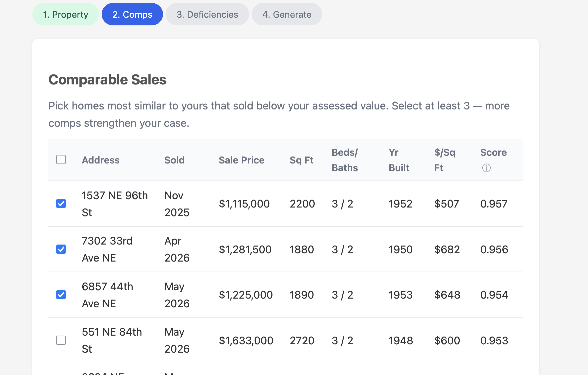
Task: Click the $1,225,000 sale price
Action: [246, 295]
